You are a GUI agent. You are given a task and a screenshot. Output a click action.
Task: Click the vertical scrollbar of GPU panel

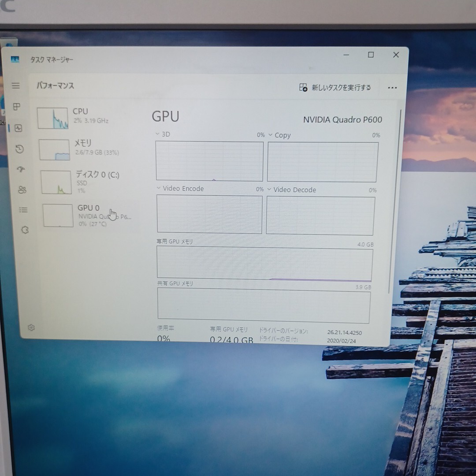(x=394, y=201)
